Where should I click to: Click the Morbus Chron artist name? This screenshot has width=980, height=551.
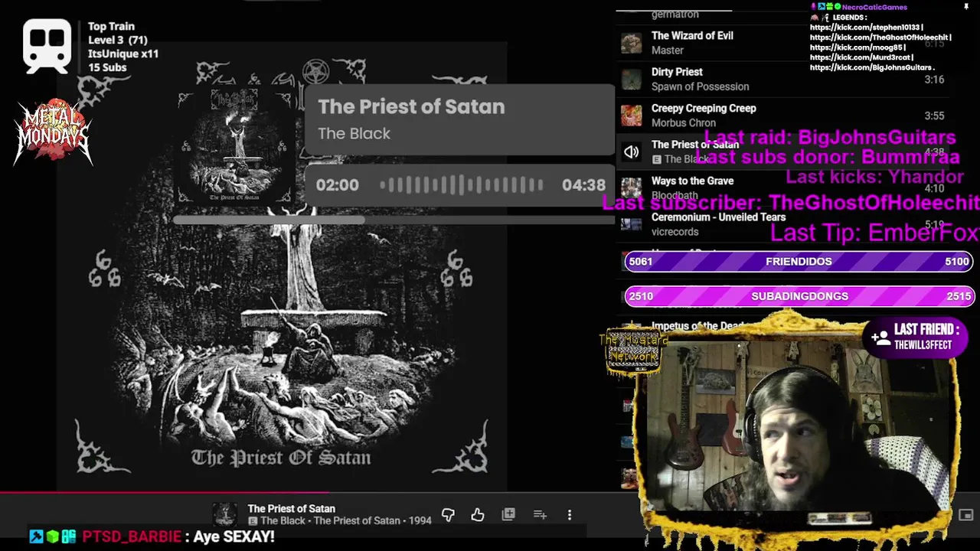(x=684, y=122)
